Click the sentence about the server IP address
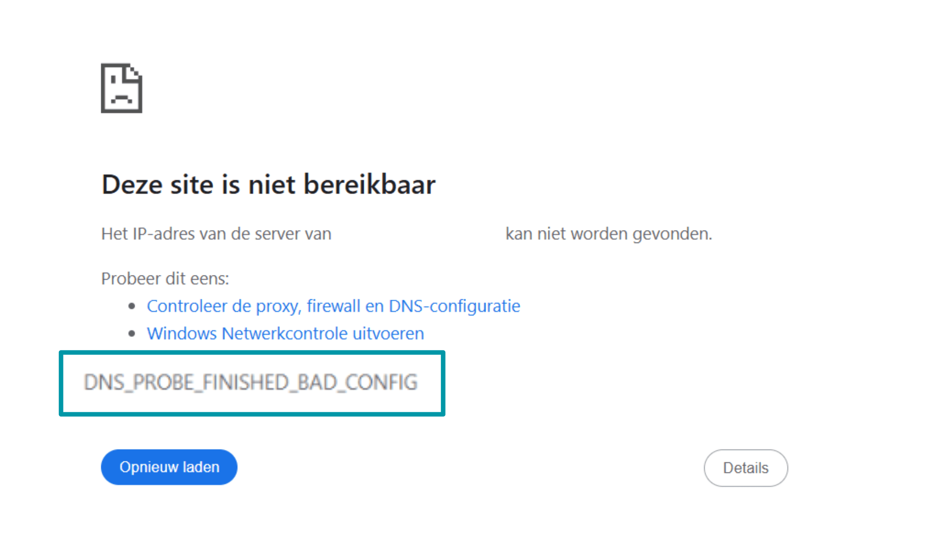The height and width of the screenshot is (560, 935). pos(216,233)
